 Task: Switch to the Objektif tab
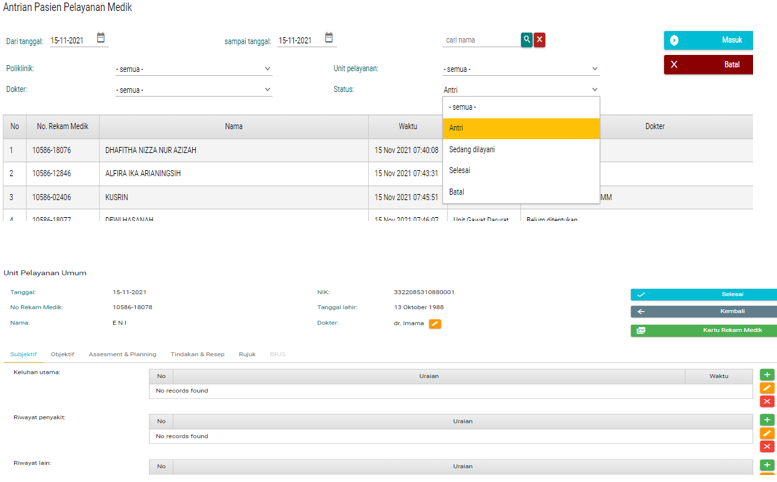[x=62, y=354]
